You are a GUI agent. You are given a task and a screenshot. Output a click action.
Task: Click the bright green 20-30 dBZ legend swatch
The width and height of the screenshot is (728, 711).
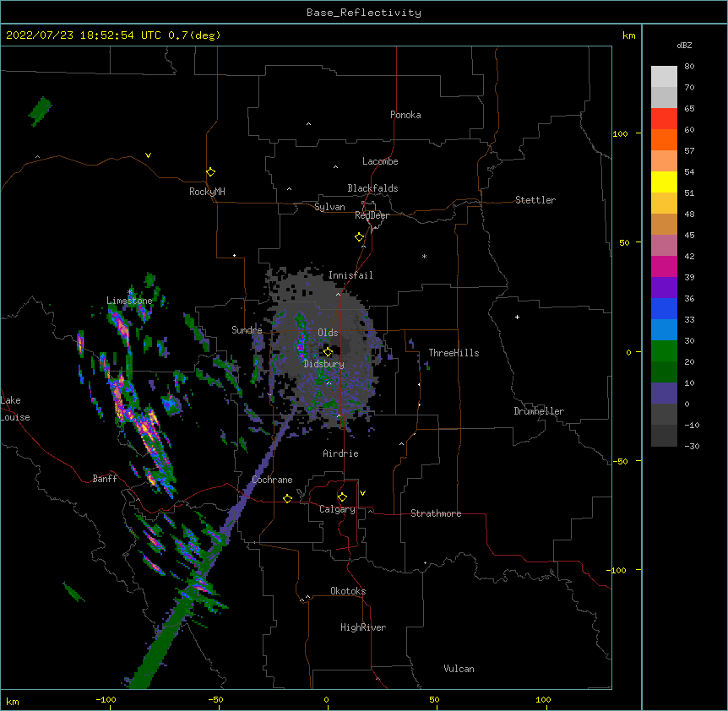[664, 351]
